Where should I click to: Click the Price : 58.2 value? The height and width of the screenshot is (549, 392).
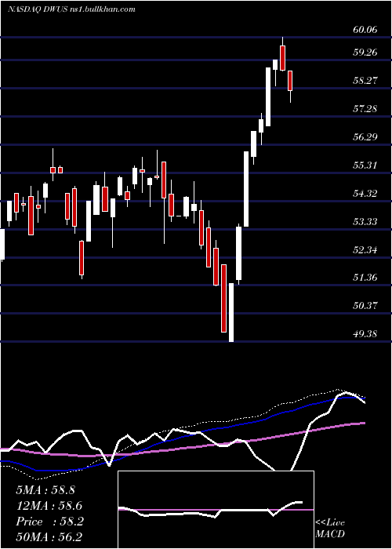coord(49,522)
